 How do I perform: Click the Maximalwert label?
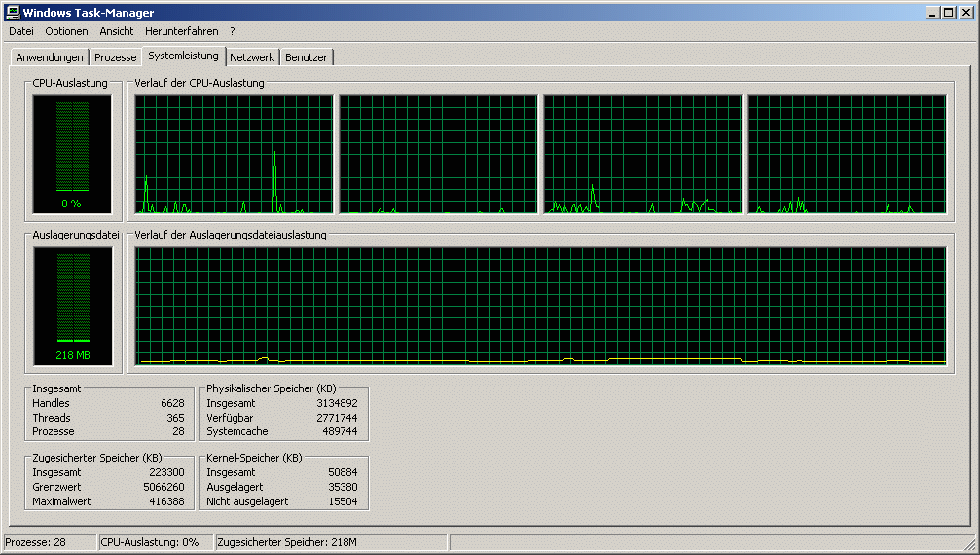click(62, 501)
